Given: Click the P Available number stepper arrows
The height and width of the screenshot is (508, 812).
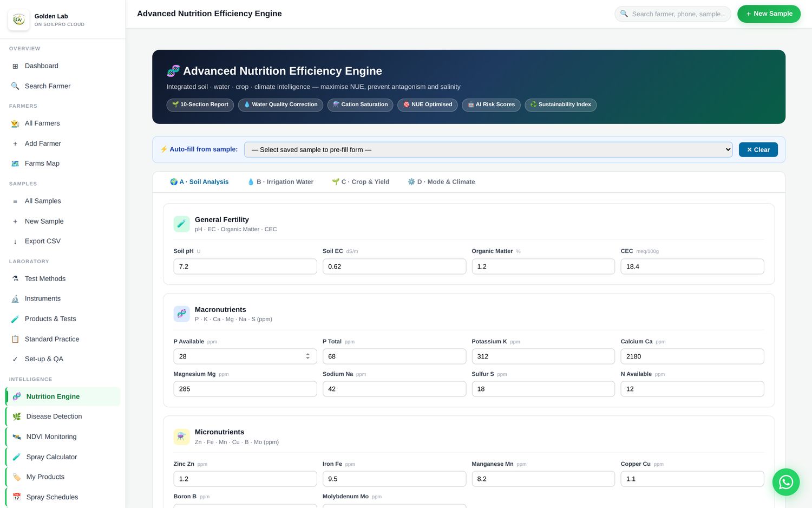Looking at the screenshot, I should [307, 356].
